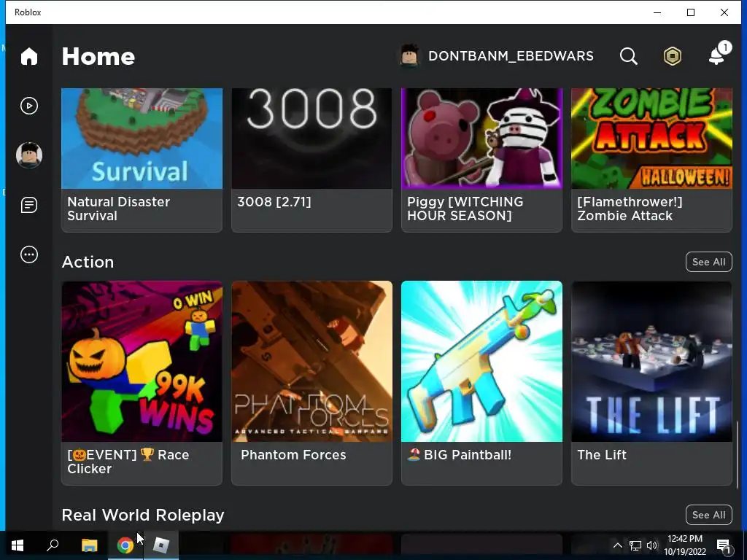Image resolution: width=747 pixels, height=560 pixels.
Task: Open the Windows Start button
Action: (18, 545)
